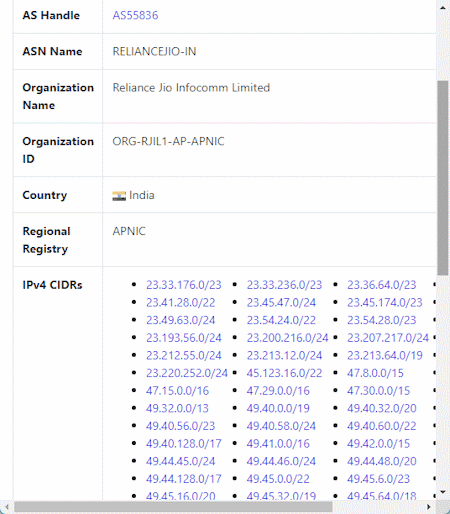This screenshot has width=450, height=514.
Task: Open CIDR 49.44.128.0/17 link
Action: pos(184,479)
